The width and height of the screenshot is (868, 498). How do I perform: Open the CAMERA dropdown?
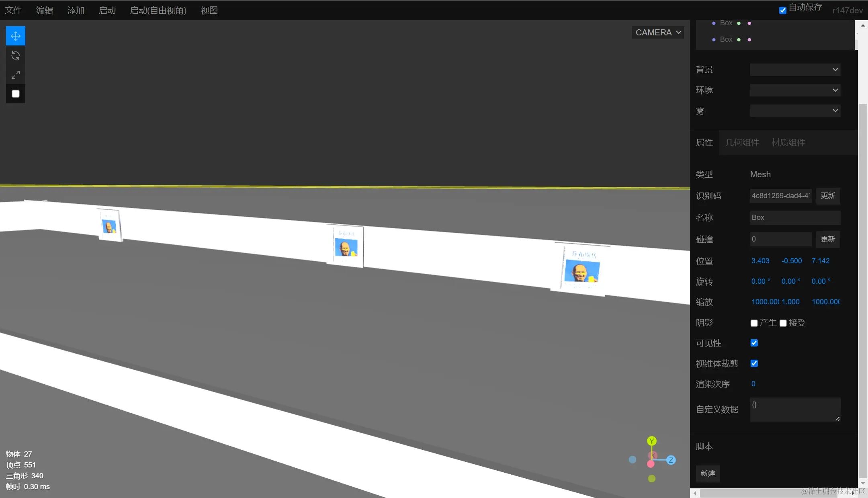pos(658,33)
